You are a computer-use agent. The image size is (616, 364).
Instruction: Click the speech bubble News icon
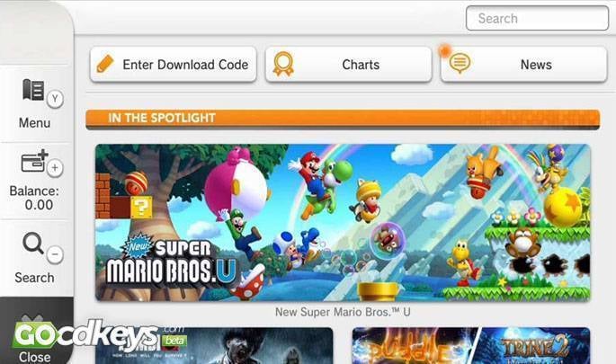click(460, 63)
